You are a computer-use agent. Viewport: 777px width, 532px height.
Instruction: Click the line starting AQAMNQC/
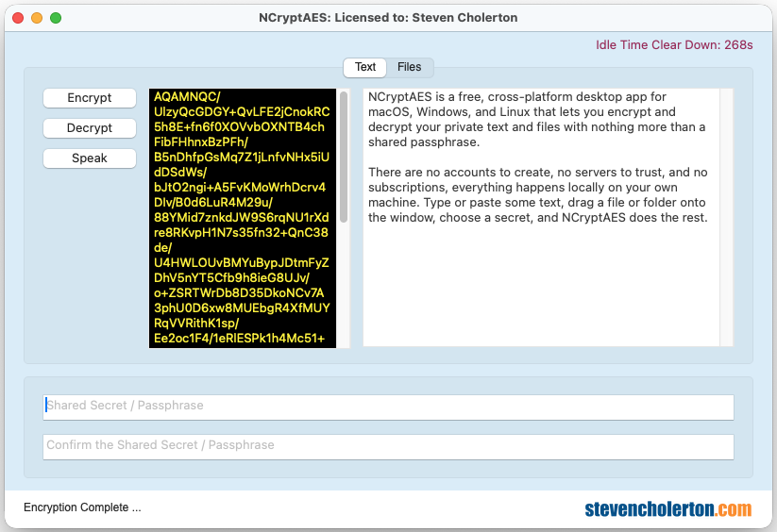point(187,96)
